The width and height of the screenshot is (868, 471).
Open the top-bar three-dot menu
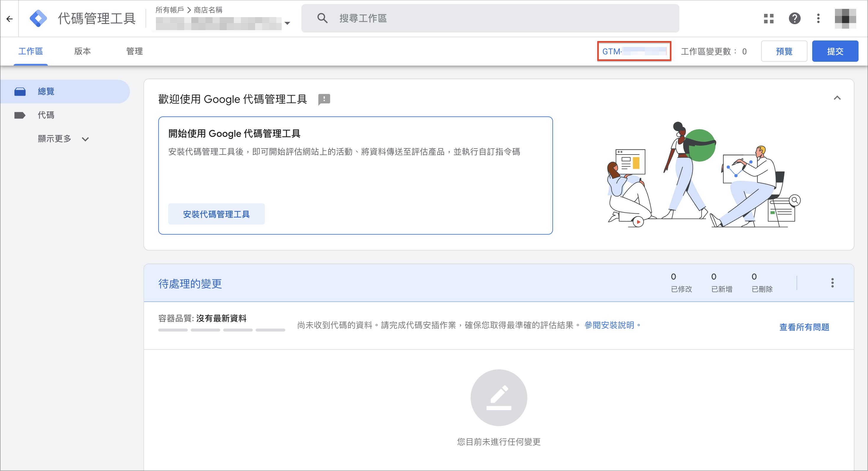(x=818, y=18)
